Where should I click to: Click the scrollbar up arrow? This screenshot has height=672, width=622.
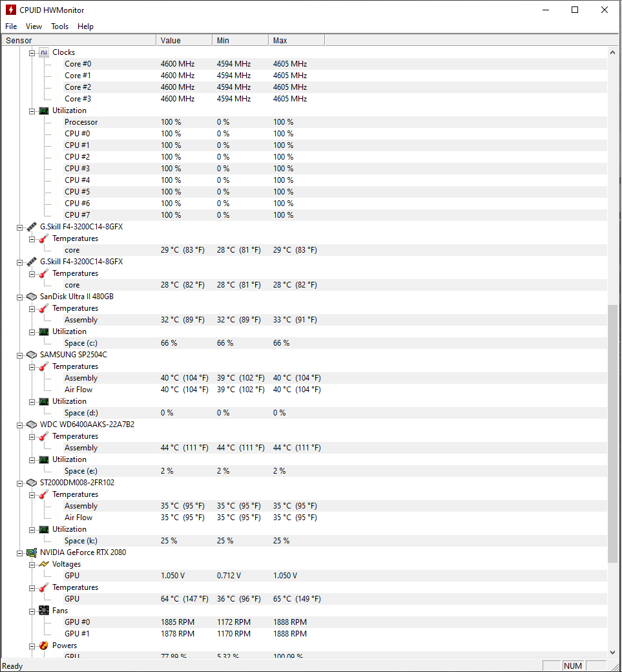pyautogui.click(x=612, y=52)
